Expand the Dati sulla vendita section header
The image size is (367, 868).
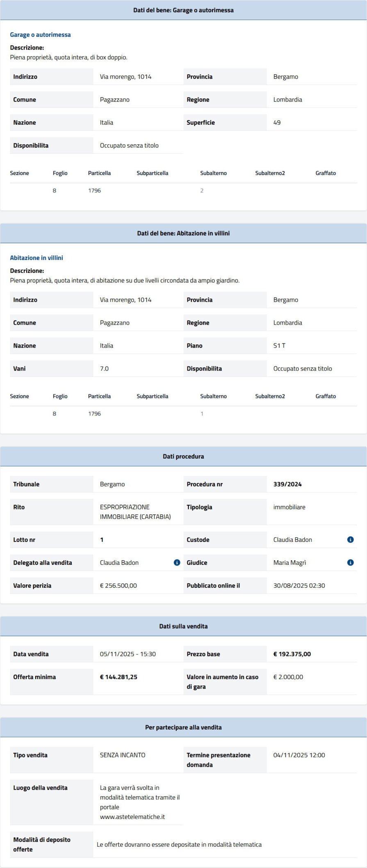pyautogui.click(x=183, y=626)
